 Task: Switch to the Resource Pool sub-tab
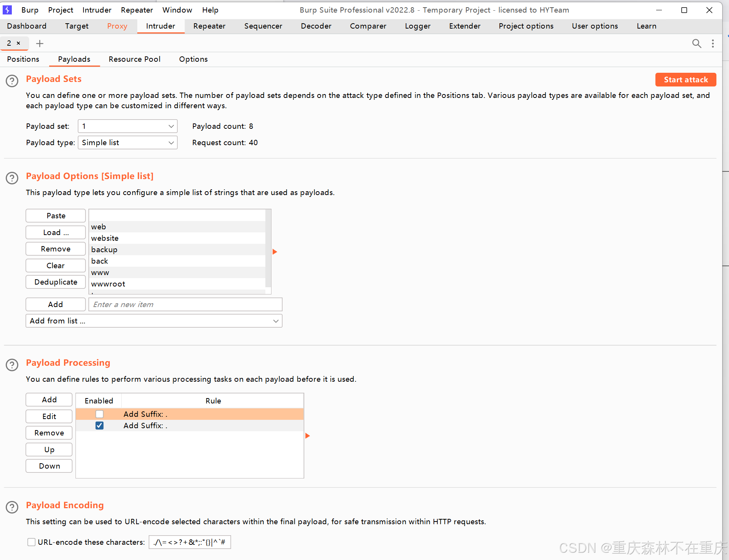coord(135,59)
